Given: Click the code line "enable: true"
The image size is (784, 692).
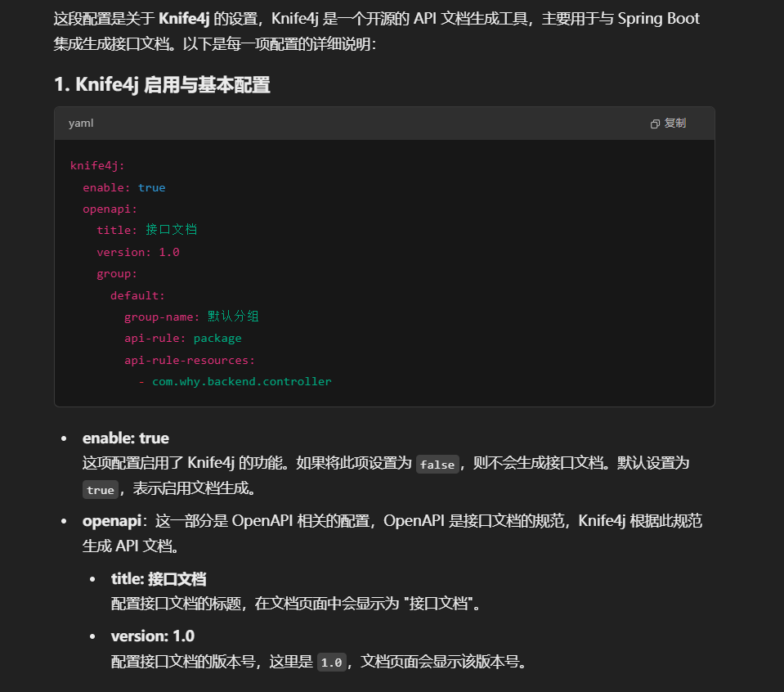Looking at the screenshot, I should pyautogui.click(x=124, y=187).
